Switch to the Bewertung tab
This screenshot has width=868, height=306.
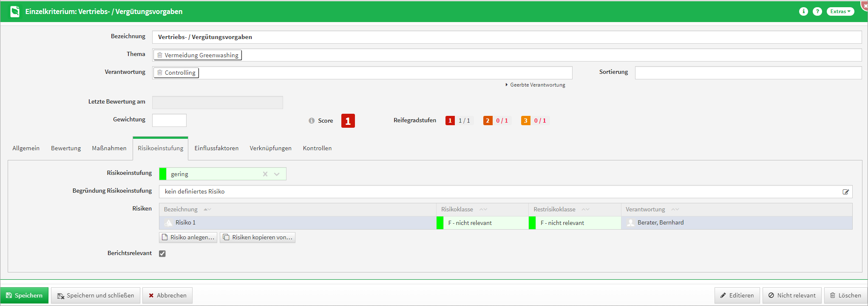pos(66,148)
